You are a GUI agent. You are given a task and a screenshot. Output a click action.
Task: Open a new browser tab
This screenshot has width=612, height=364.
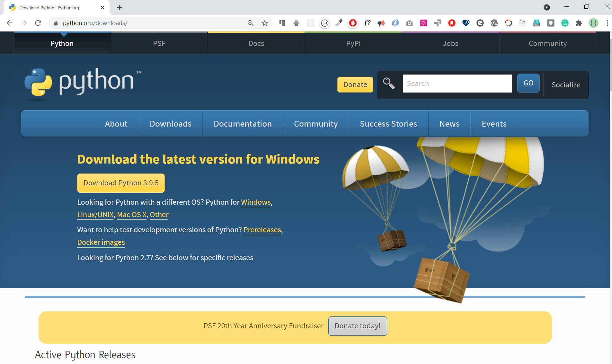point(119,7)
